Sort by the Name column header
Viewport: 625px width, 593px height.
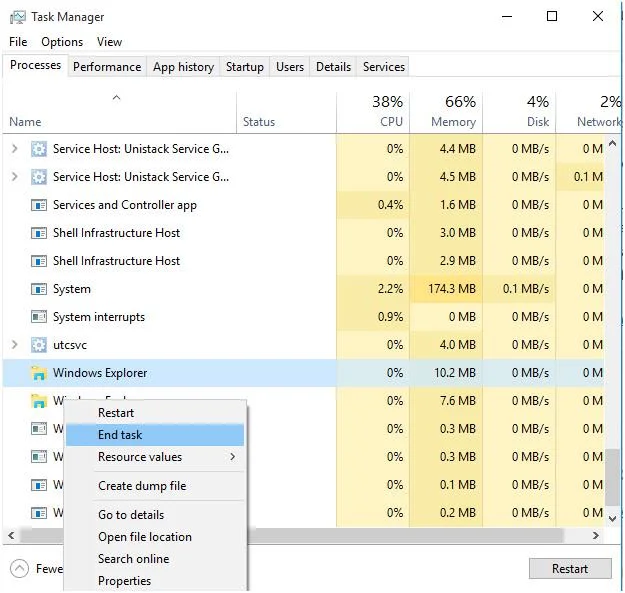click(x=120, y=112)
